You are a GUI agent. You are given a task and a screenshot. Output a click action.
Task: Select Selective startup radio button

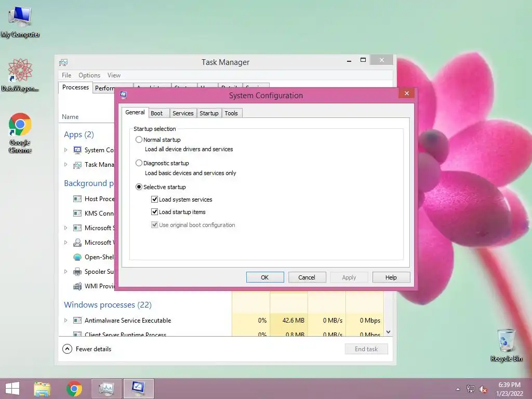pos(139,187)
